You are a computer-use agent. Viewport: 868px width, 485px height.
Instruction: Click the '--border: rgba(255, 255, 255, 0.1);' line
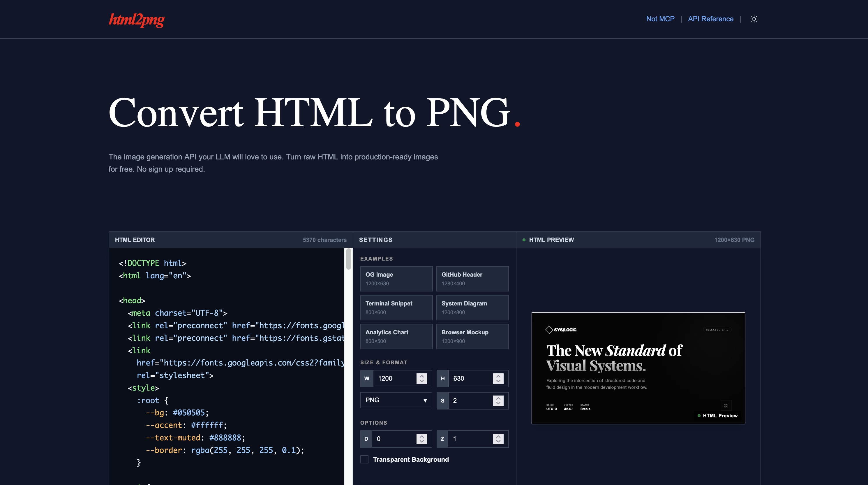225,450
